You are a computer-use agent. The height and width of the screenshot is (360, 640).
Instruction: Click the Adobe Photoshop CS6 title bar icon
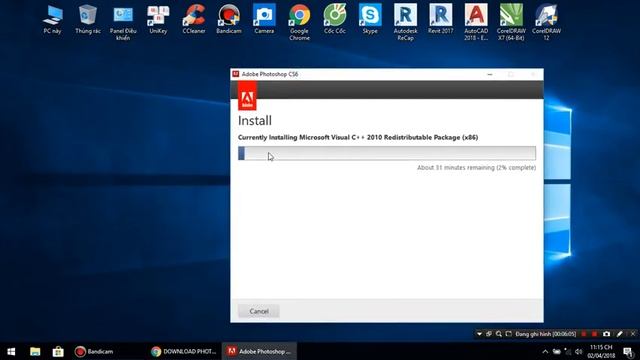236,74
